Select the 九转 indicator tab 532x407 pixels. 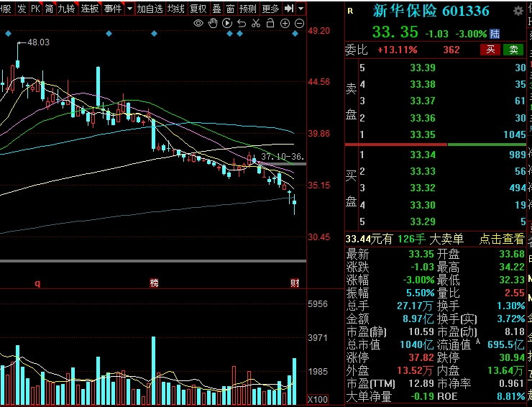pyautogui.click(x=65, y=9)
